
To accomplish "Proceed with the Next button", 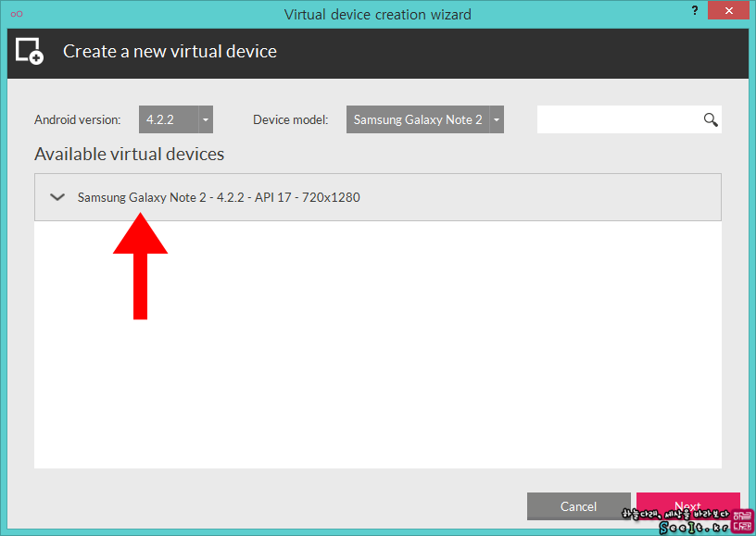I will [x=688, y=506].
